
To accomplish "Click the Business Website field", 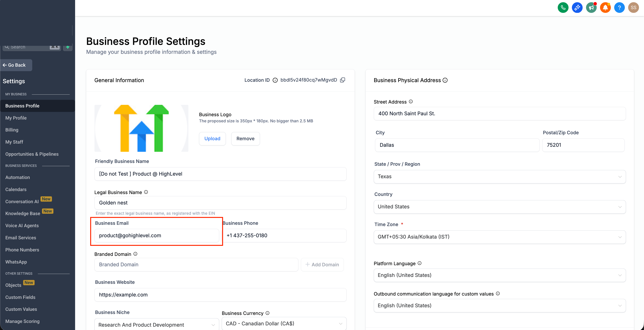I will [x=220, y=295].
